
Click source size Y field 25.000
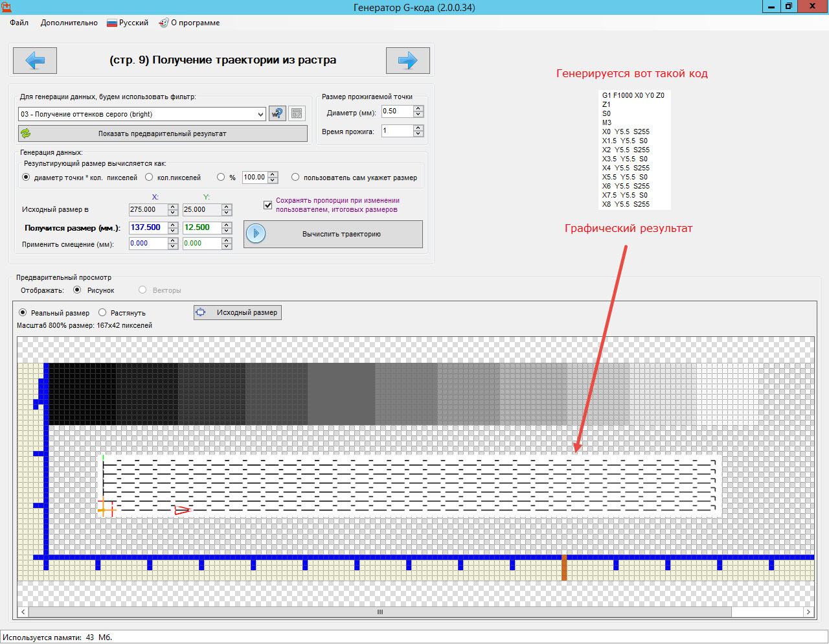tap(202, 209)
